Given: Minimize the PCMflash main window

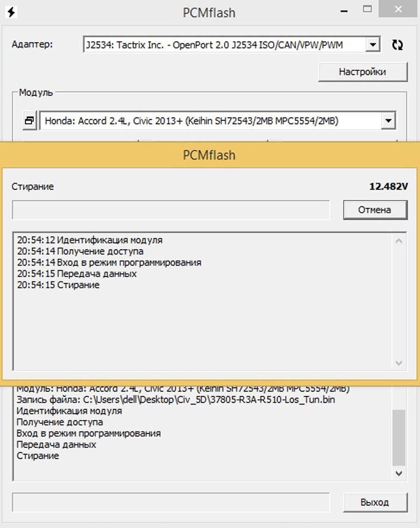Looking at the screenshot, I should pos(344,10).
